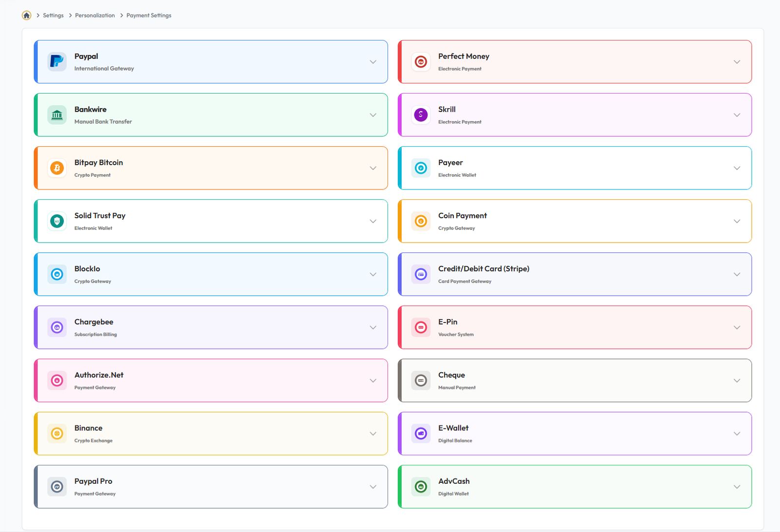780x532 pixels.
Task: Click the 'Authorize.Net' title
Action: (99, 375)
